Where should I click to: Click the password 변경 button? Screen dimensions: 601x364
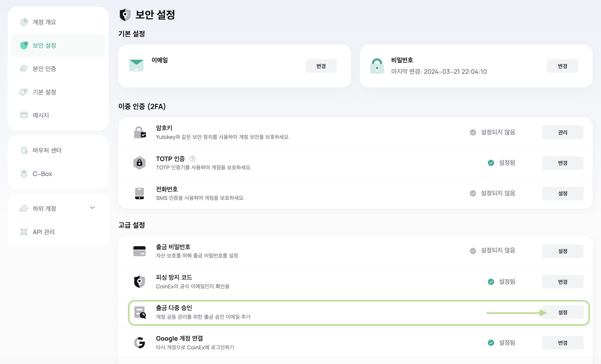click(x=563, y=66)
